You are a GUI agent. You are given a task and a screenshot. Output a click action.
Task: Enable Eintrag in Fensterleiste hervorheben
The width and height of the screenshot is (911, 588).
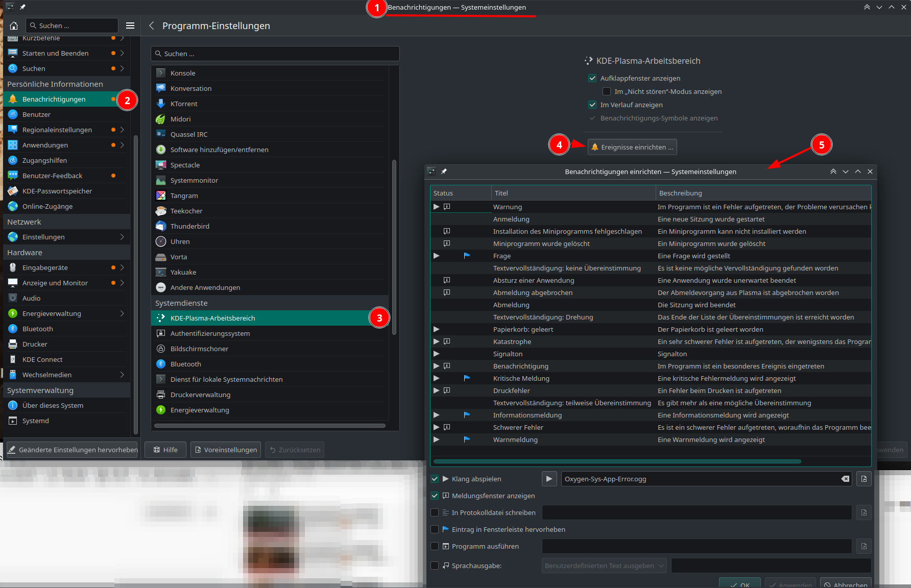tap(435, 529)
